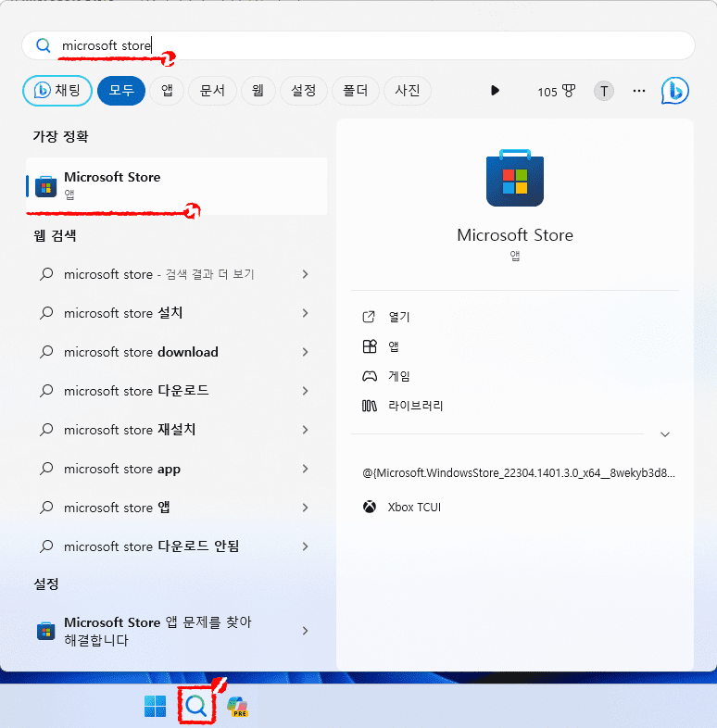Open the three-dots more options menu
This screenshot has width=717, height=728.
[x=639, y=91]
